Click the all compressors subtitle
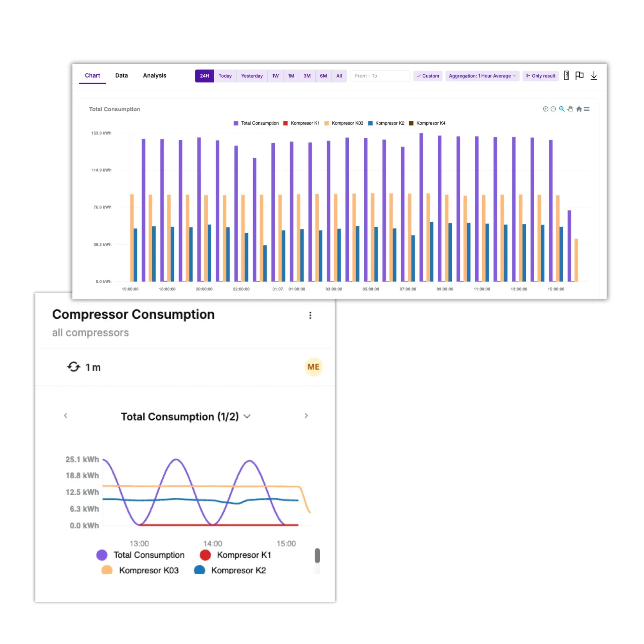Image resolution: width=644 pixels, height=644 pixels. (90, 332)
